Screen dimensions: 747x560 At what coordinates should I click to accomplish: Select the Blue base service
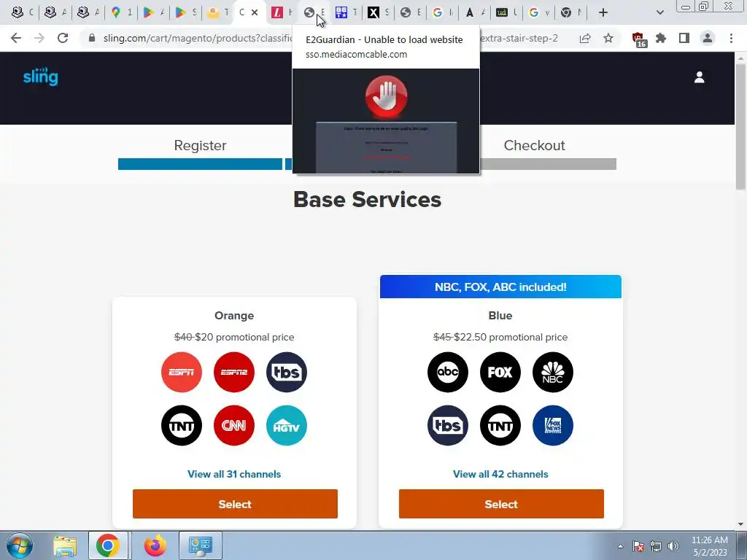click(501, 504)
